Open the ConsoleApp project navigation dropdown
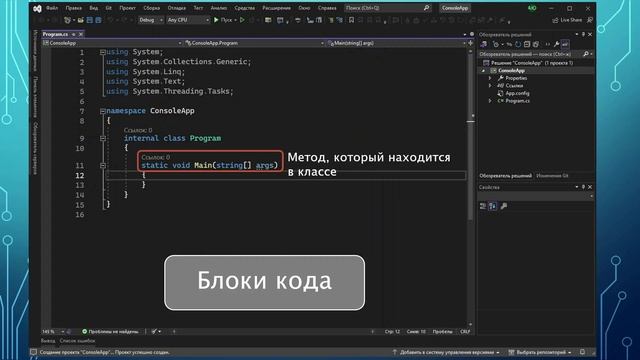Screen dimensions: 640x360 tap(112, 43)
